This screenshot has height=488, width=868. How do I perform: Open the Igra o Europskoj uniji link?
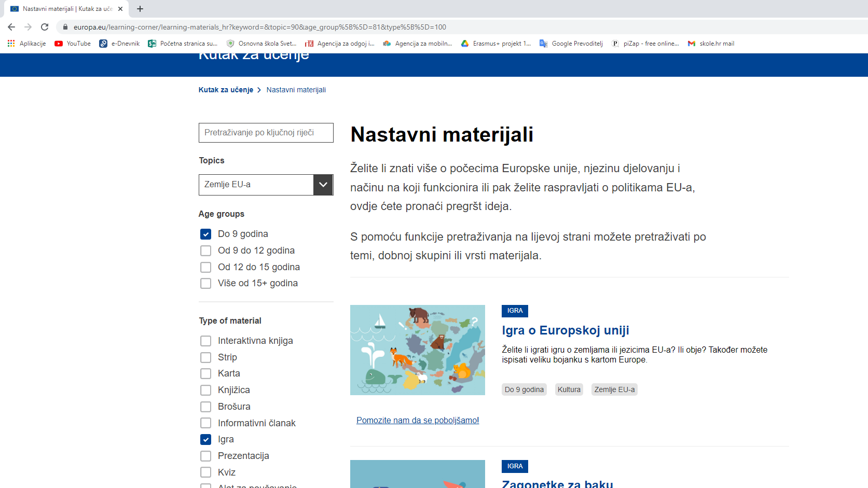[565, 330]
